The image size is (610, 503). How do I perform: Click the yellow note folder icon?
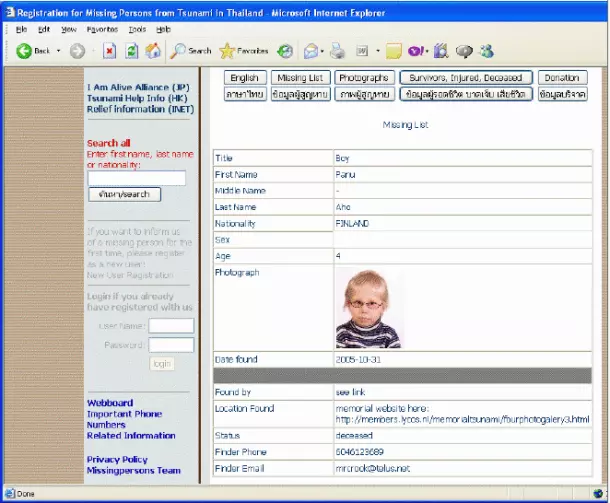pos(393,51)
